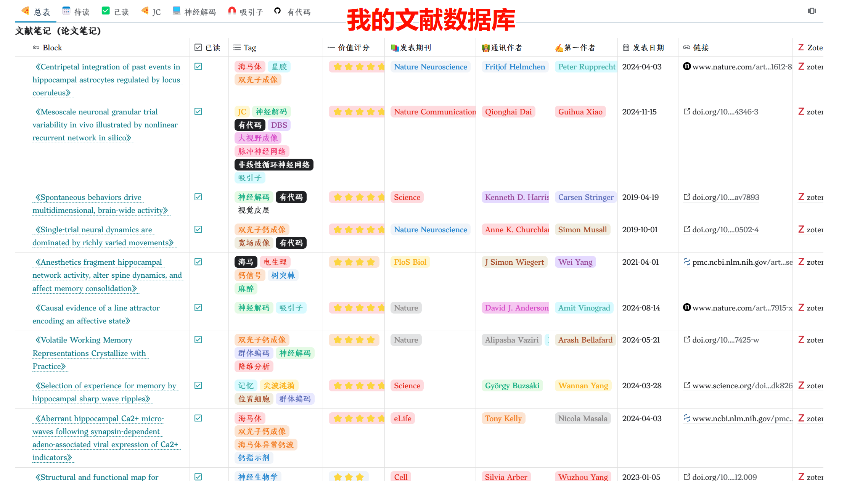Click external link icon beside doi.org/10....4346-3
Screen dimensions: 868x481
point(687,111)
